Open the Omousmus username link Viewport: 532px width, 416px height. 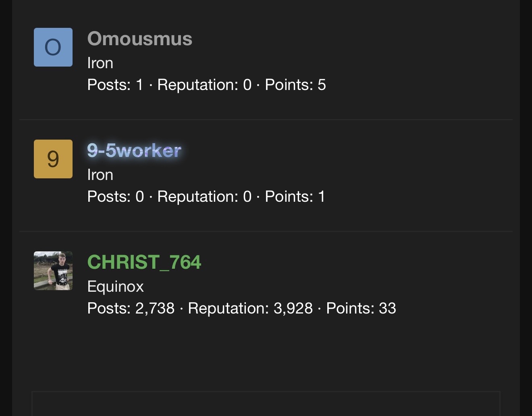[x=139, y=39]
